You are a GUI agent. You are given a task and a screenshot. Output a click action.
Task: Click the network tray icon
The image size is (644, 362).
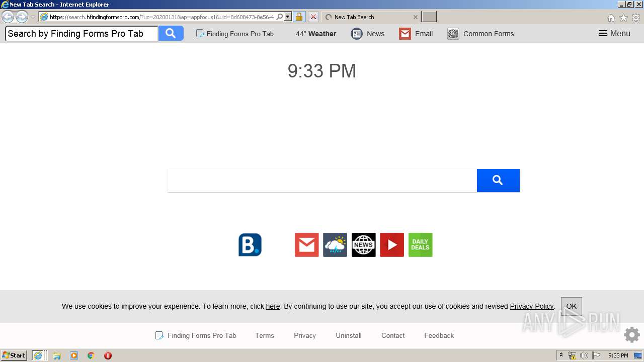[572, 355]
